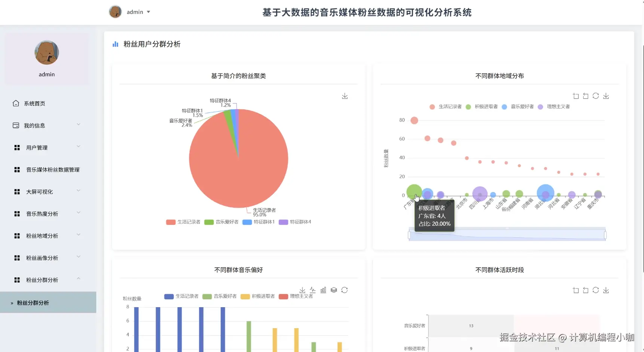Toggle 积极进取者 series in music preference legend
644x352 pixels.
(258, 296)
